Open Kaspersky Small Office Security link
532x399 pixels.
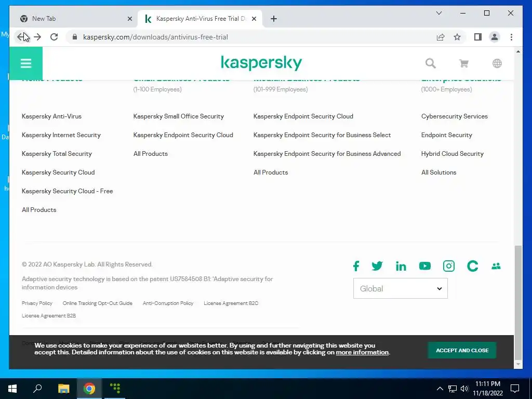(x=179, y=116)
